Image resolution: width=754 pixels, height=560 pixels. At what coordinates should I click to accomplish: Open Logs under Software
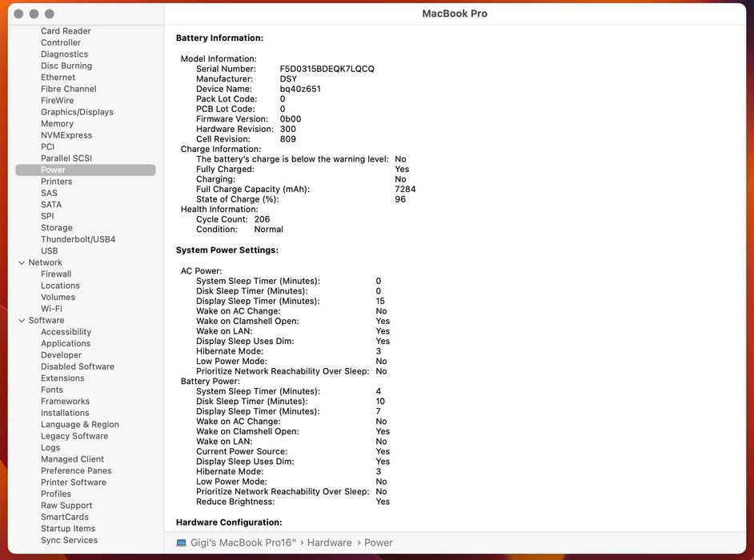50,447
